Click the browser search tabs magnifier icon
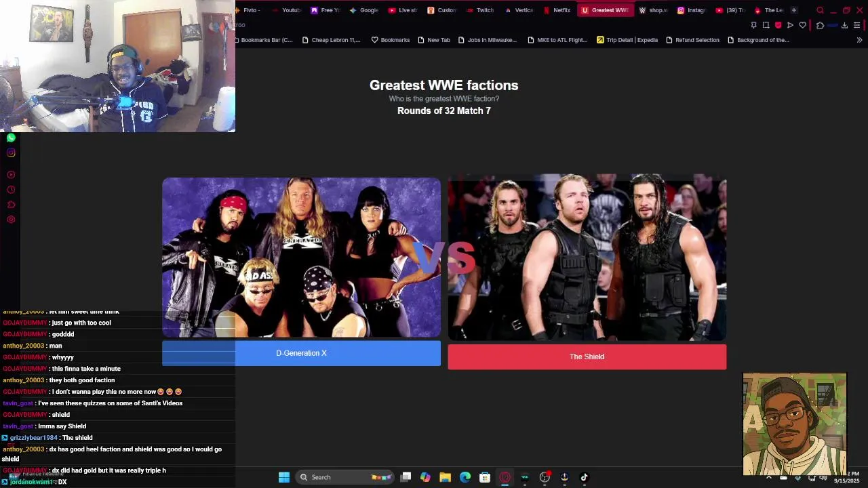Viewport: 868px width, 488px height. 820,10
